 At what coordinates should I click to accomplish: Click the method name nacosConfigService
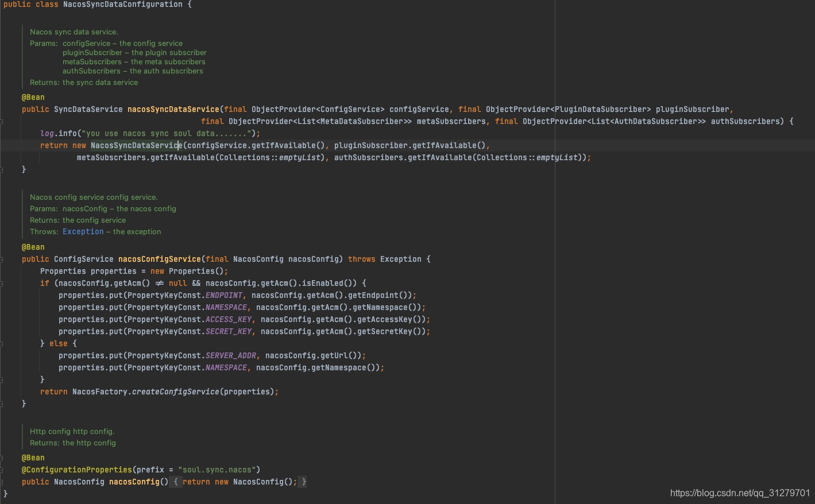(160, 259)
